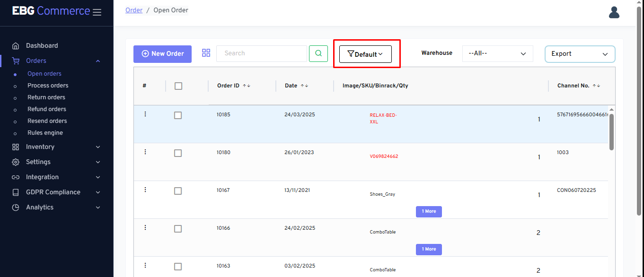The width and height of the screenshot is (644, 277).
Task: Click the New Order button
Action: tap(162, 54)
